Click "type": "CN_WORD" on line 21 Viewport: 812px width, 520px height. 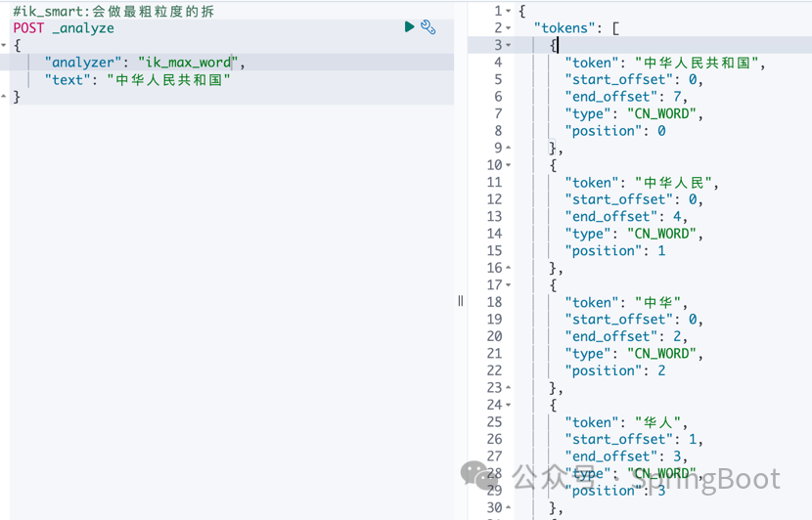point(631,354)
